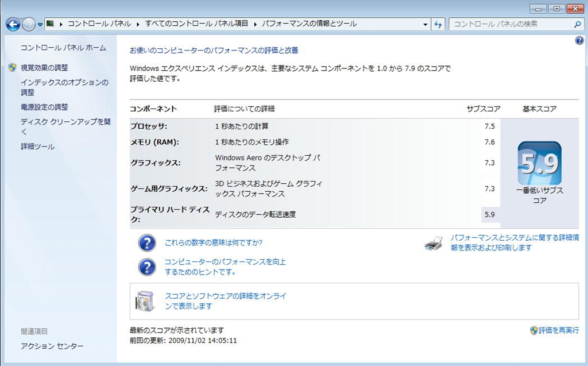Click the Control Panel icon in address bar
The width and height of the screenshot is (588, 366).
pos(51,24)
